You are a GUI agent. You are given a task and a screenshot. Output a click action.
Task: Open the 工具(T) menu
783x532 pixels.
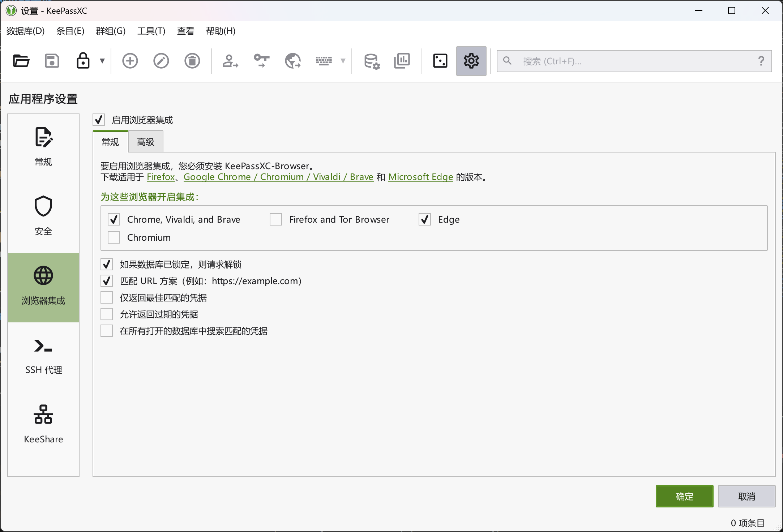[x=151, y=31]
